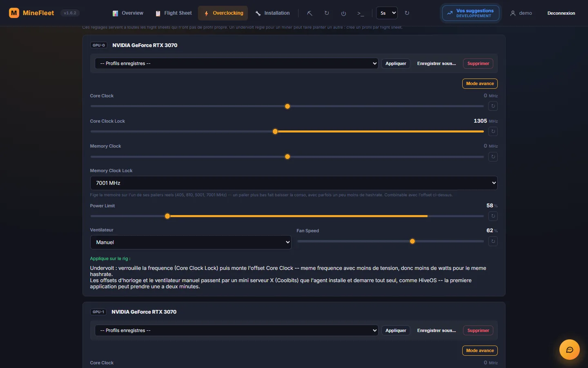Click the GPU-0 Core Clock slider handle
Screen dimensions: 588x368
tap(287, 106)
